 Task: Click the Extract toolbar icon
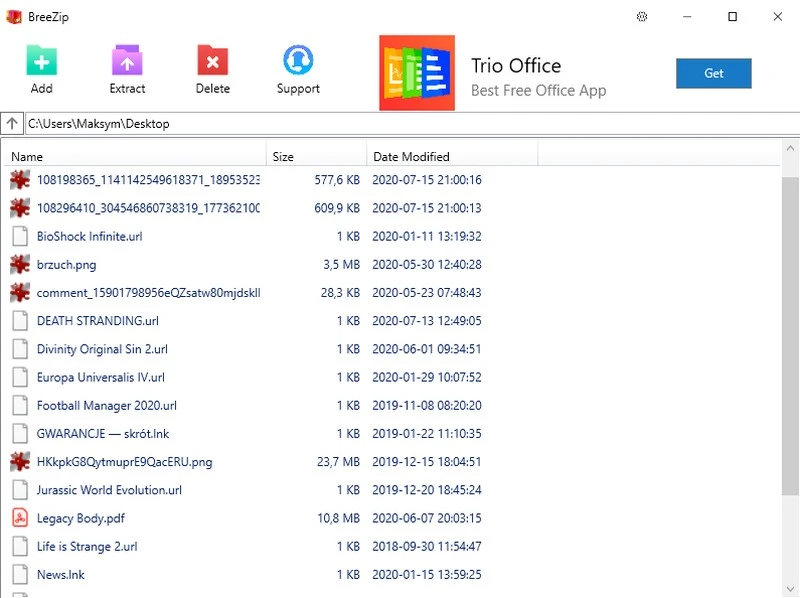(127, 60)
